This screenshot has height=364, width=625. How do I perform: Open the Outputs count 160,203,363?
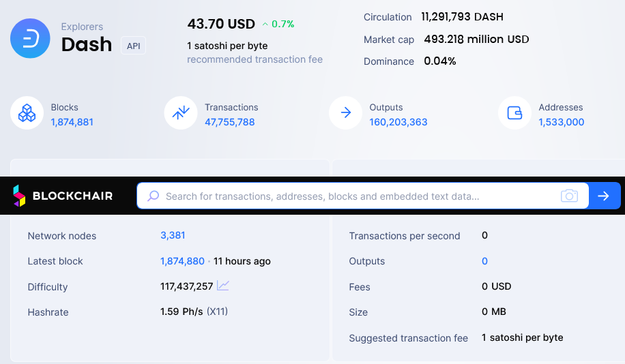pyautogui.click(x=398, y=122)
